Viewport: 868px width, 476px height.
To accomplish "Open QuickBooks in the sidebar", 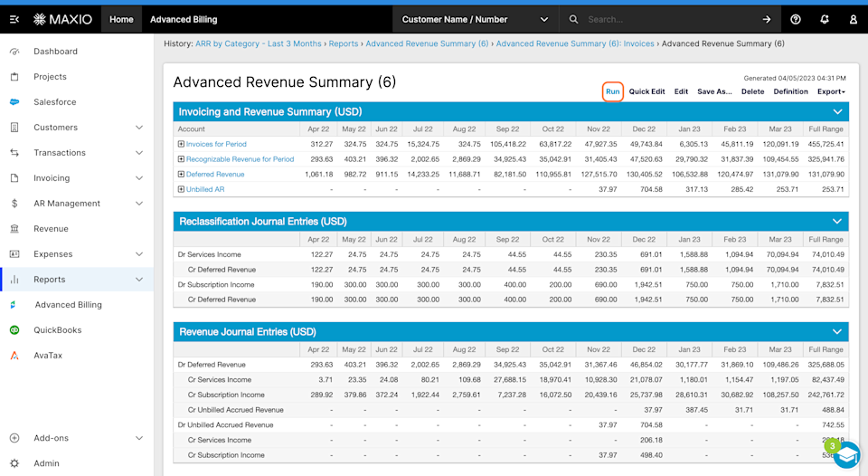I will (58, 330).
